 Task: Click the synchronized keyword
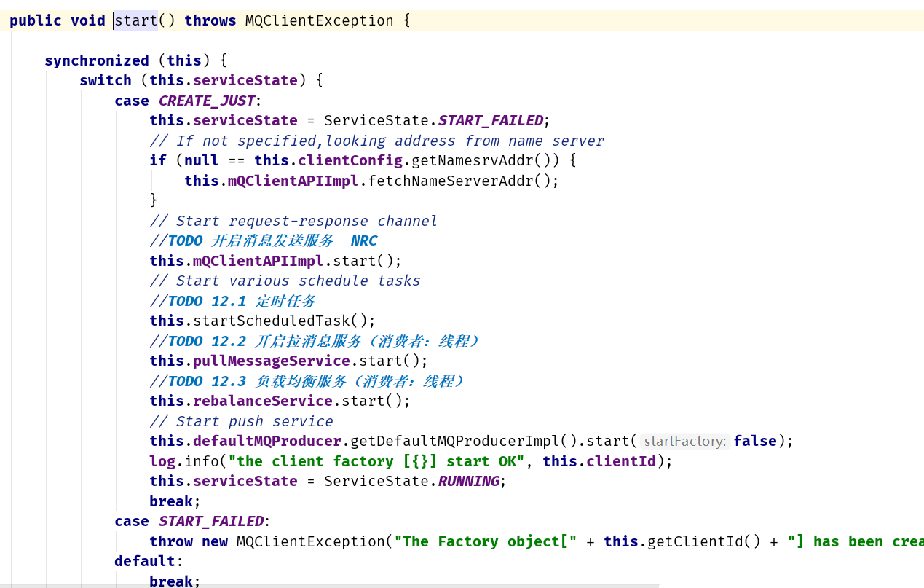click(97, 60)
